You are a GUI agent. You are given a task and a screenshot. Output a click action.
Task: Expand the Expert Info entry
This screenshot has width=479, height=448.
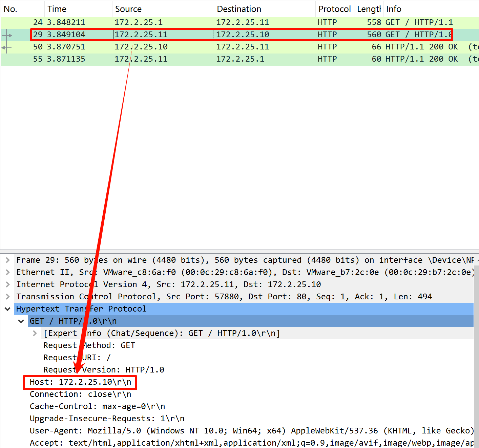(35, 333)
